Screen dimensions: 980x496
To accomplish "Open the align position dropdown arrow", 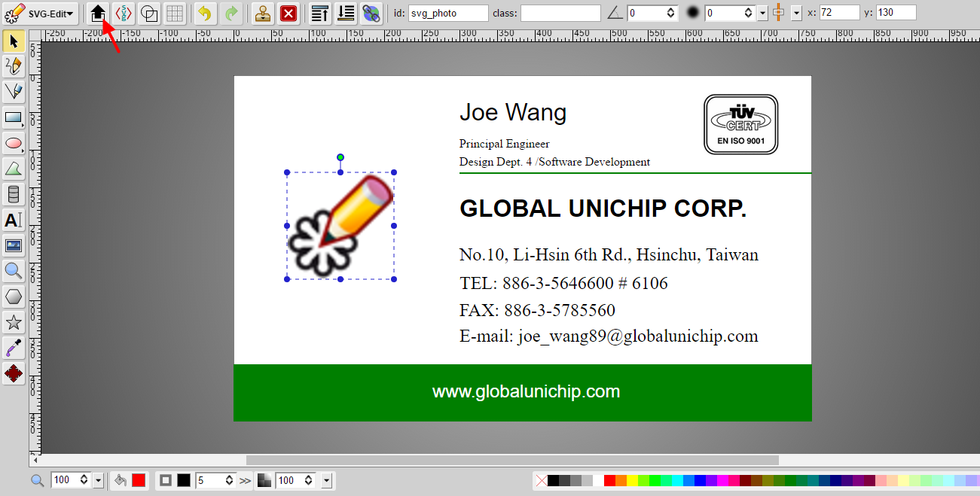I will (x=796, y=13).
